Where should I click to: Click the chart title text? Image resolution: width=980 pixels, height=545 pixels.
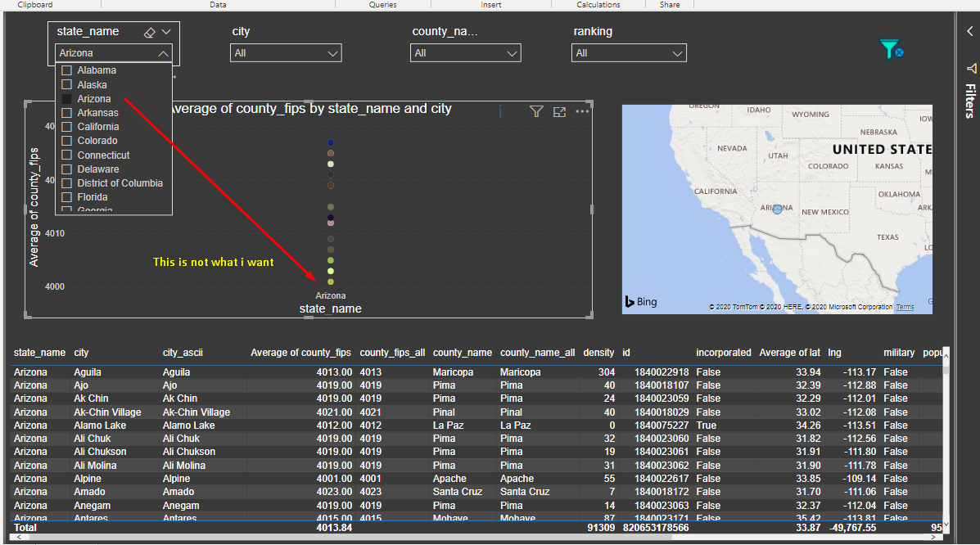click(311, 109)
